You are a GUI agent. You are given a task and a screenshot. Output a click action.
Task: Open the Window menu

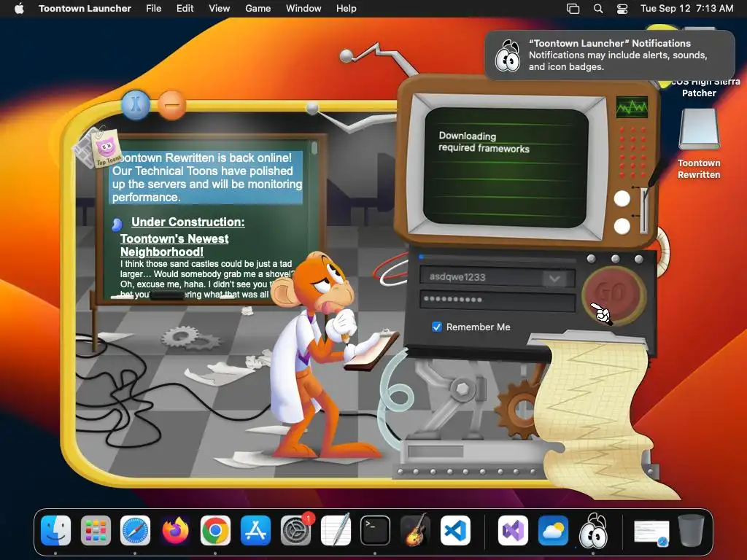(303, 8)
